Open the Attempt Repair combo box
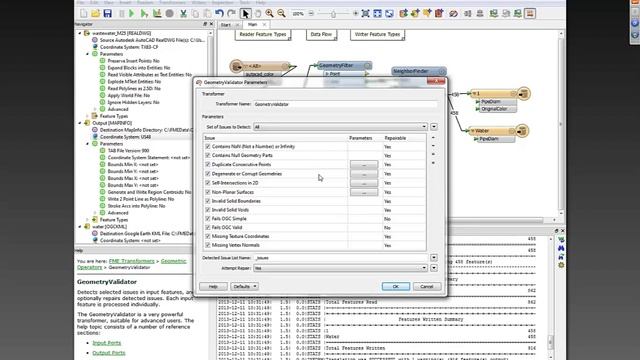This screenshot has height=360, width=640. (x=340, y=268)
